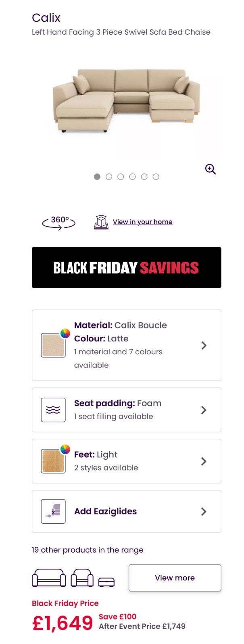Select the last image carousel dot

click(x=156, y=177)
